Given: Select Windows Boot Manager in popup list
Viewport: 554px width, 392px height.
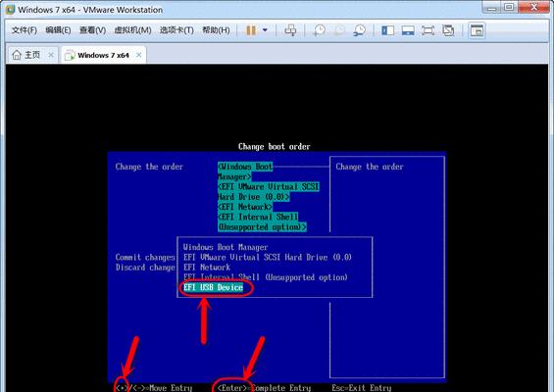Looking at the screenshot, I should click(x=226, y=247).
